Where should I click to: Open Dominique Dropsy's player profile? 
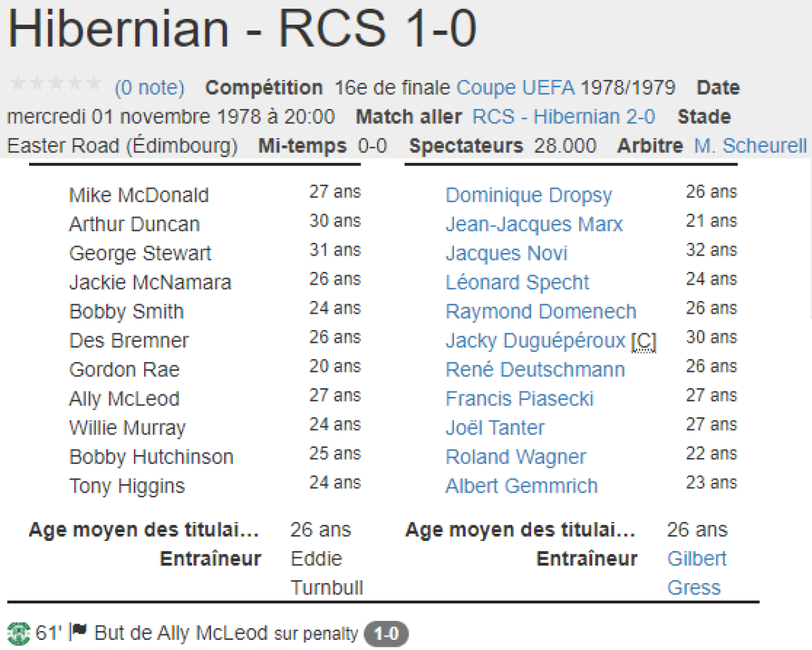pos(528,196)
